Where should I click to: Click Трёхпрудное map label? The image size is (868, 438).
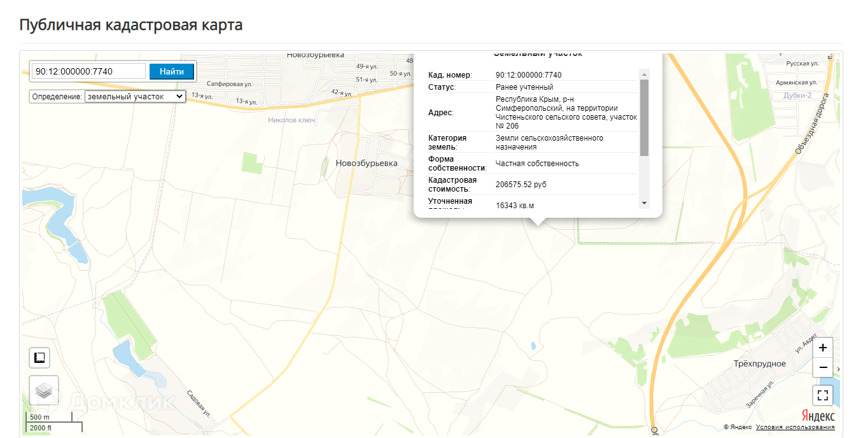coord(759,364)
